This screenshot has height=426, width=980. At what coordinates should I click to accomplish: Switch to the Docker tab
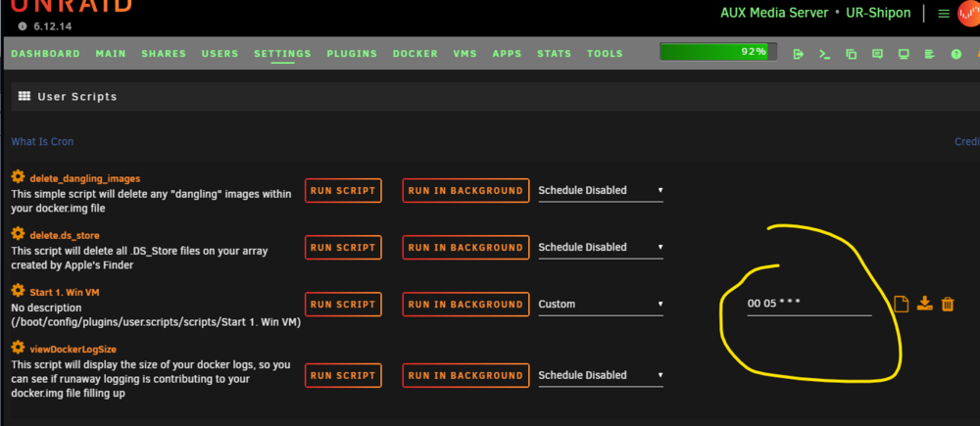[415, 54]
